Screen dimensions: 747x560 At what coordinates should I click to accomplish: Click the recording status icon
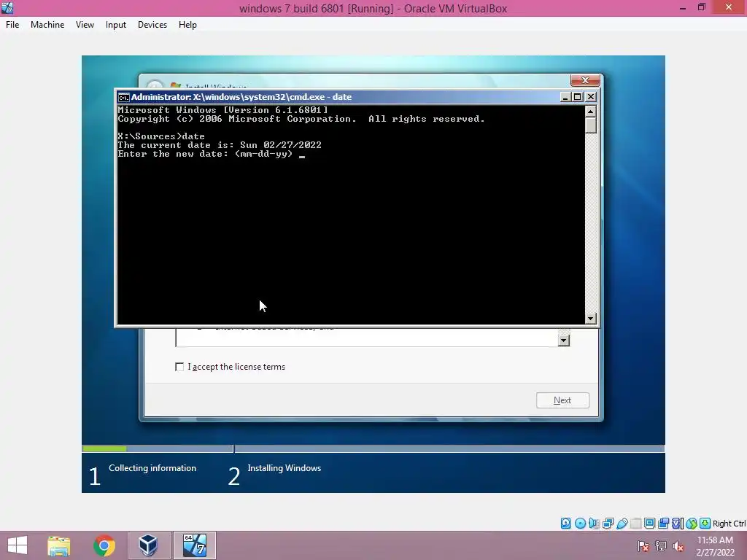pyautogui.click(x=663, y=524)
